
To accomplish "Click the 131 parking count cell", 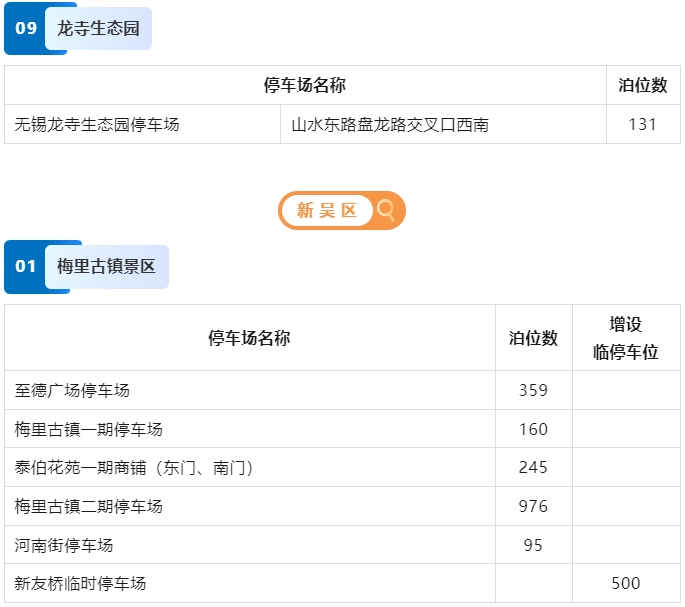I will (x=643, y=124).
